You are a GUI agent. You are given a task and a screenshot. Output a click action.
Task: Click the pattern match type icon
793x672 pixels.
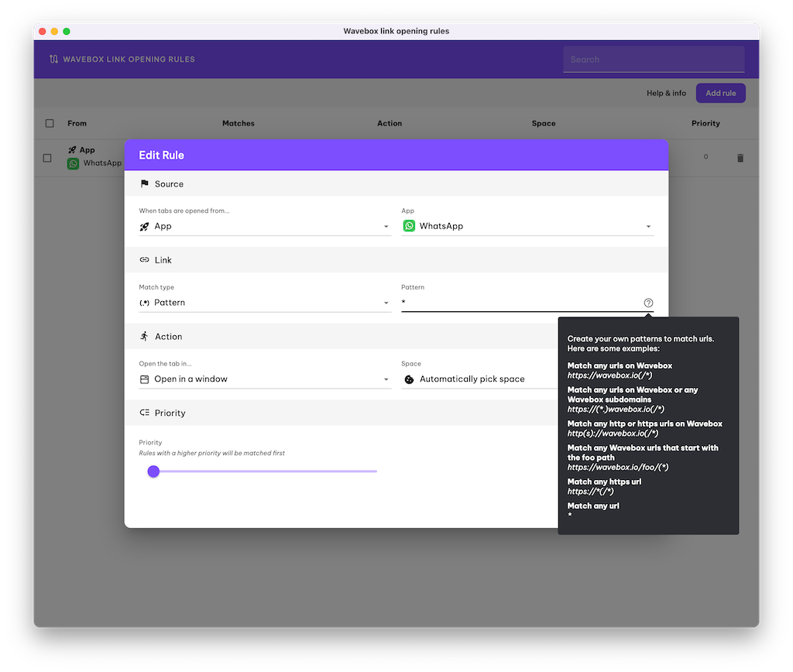click(144, 303)
